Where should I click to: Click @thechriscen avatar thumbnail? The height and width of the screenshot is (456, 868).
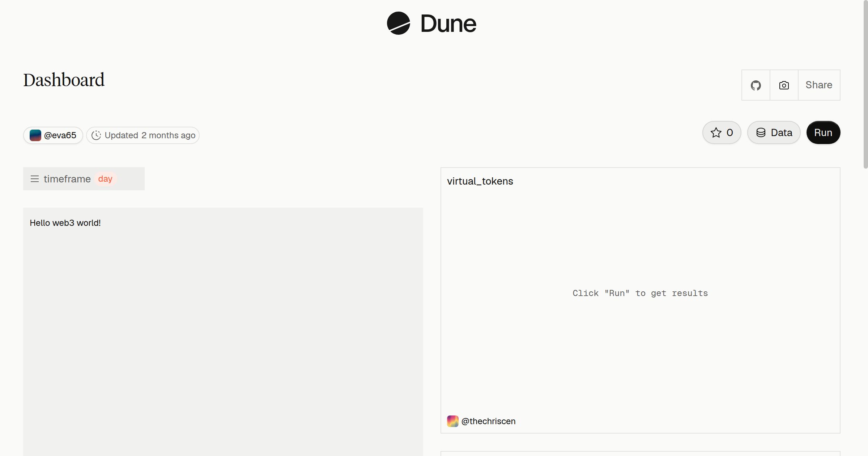(453, 421)
